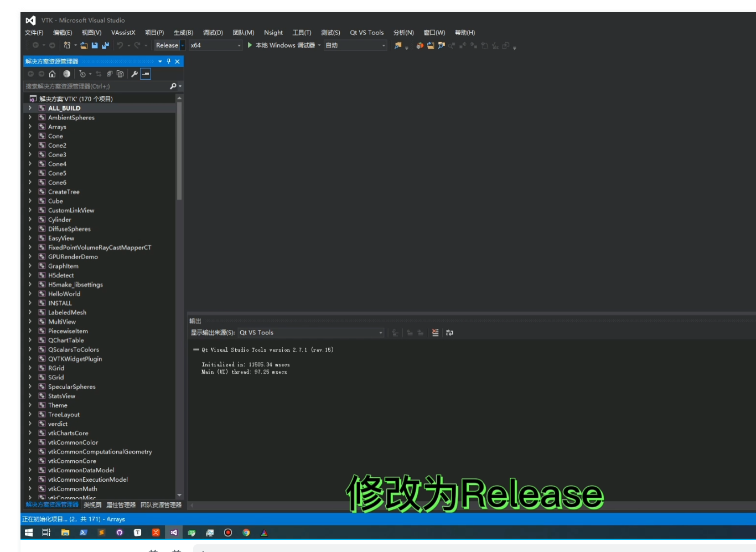The image size is (756, 552).
Task: Click the Show All Files icon
Action: (x=120, y=74)
